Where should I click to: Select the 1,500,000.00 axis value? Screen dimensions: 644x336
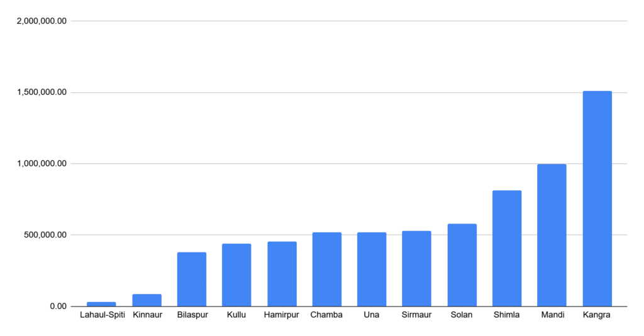pyautogui.click(x=42, y=92)
